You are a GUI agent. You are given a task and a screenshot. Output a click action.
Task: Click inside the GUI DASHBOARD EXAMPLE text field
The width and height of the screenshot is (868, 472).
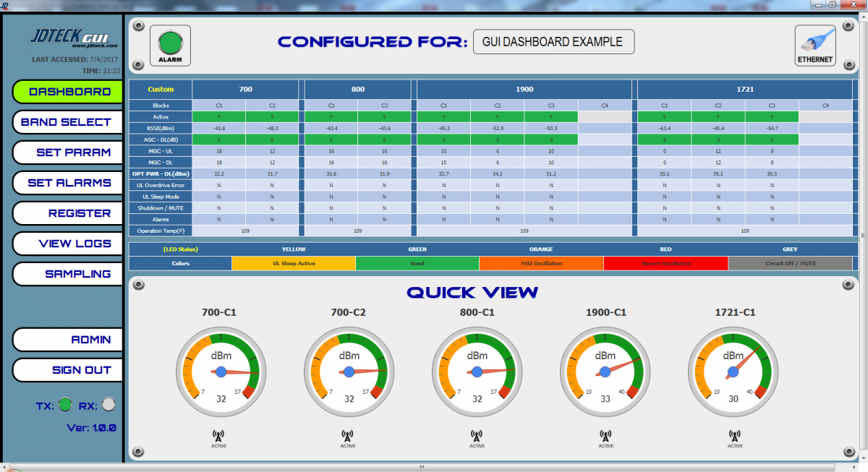click(553, 42)
